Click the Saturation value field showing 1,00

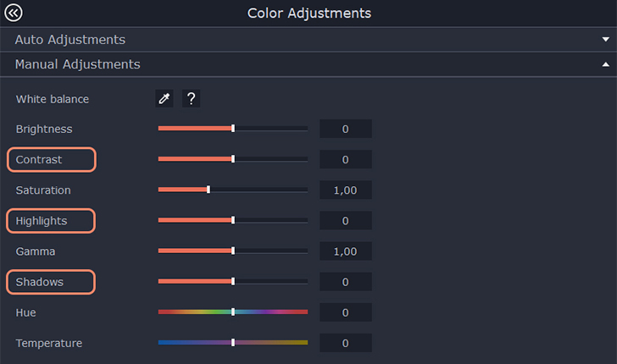(346, 190)
